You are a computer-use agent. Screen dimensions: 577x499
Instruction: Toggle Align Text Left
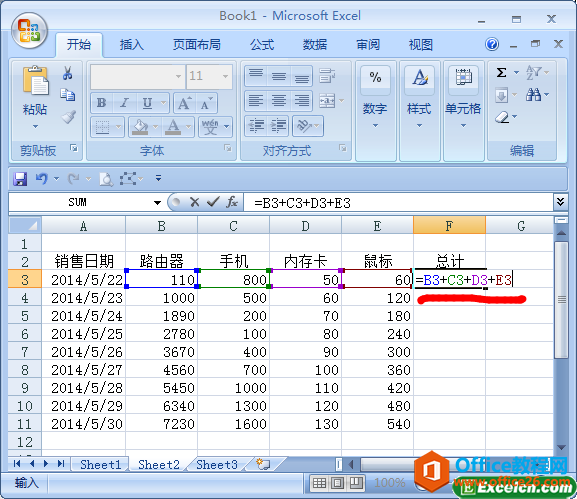click(256, 100)
